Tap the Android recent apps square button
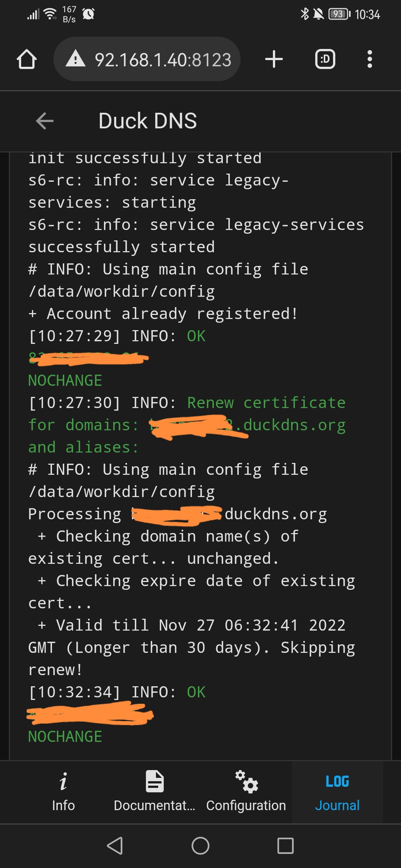Viewport: 401px width, 868px height. pyautogui.click(x=286, y=846)
